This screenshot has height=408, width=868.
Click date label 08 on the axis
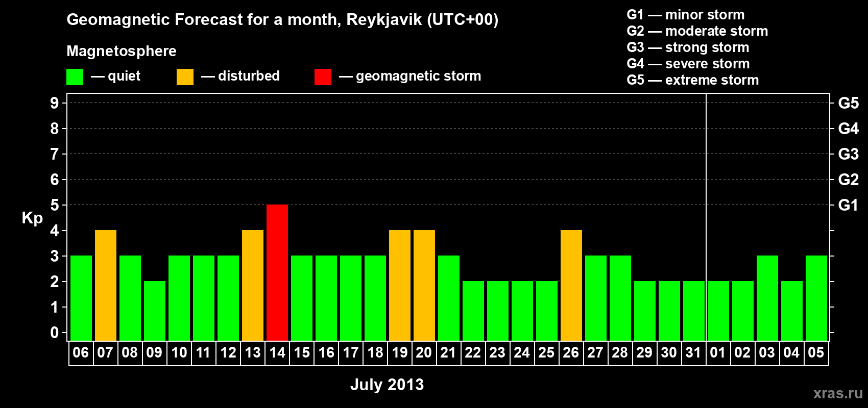point(130,352)
